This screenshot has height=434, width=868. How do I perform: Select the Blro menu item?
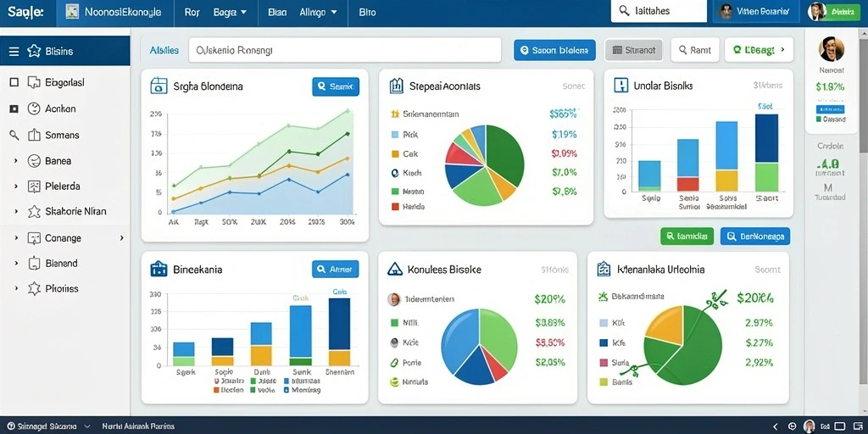coord(367,11)
